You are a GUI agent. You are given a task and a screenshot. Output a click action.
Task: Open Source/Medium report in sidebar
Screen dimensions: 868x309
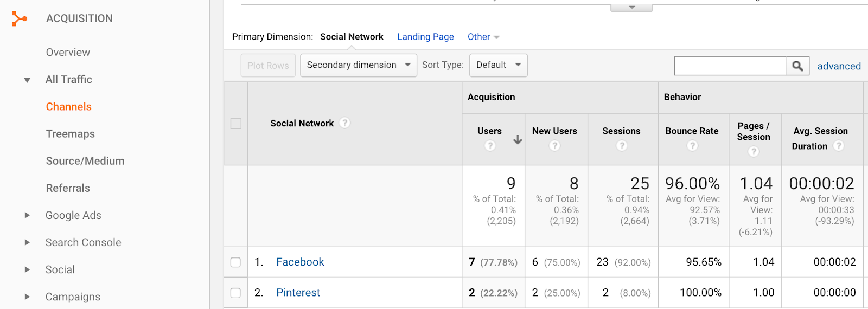[85, 161]
